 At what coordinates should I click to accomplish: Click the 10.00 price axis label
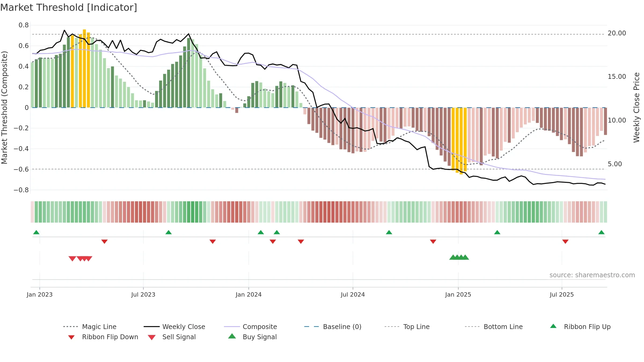pos(617,120)
